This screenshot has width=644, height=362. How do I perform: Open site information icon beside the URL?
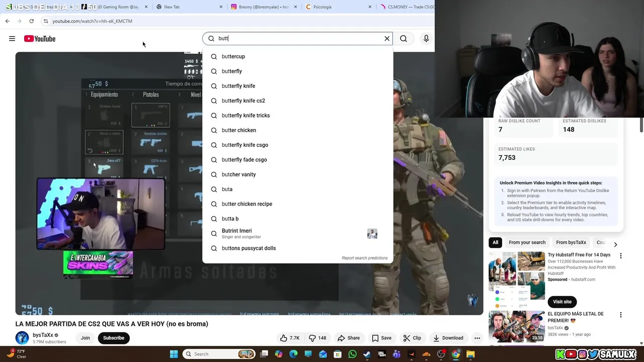pyautogui.click(x=46, y=21)
